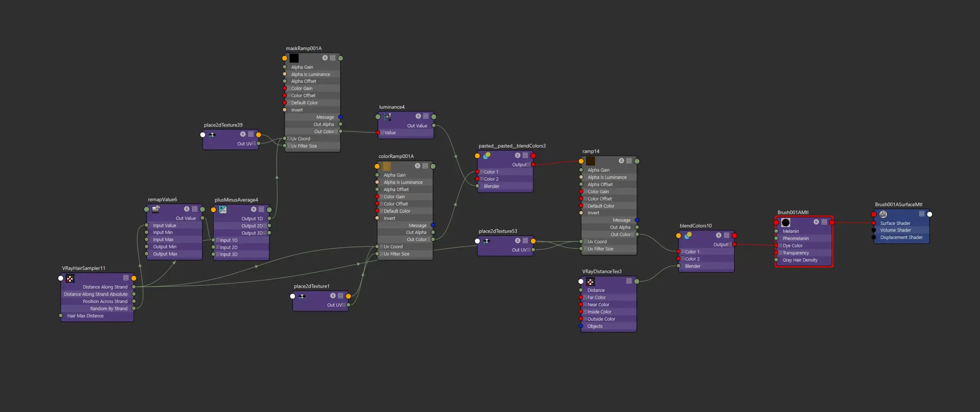Expand Color Gain on the maskRamp001A node

pos(289,88)
